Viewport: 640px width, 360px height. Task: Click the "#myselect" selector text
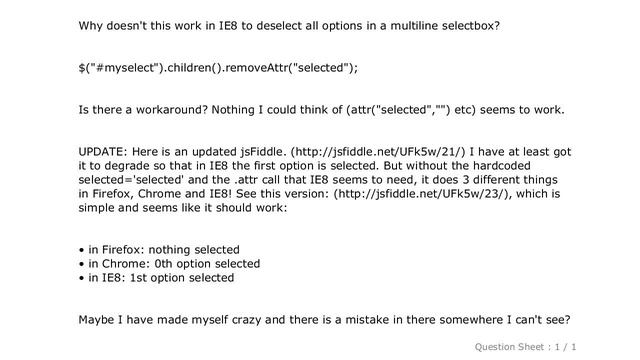(126, 68)
